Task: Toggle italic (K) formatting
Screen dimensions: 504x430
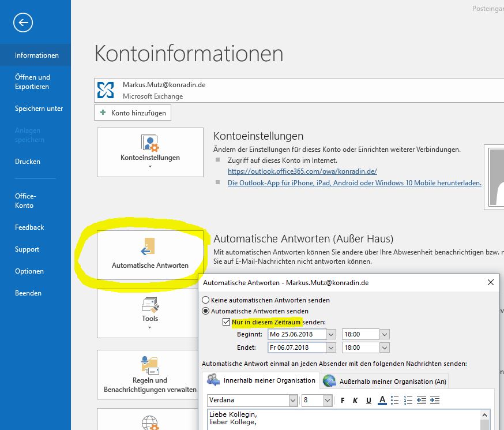Action: (x=355, y=400)
